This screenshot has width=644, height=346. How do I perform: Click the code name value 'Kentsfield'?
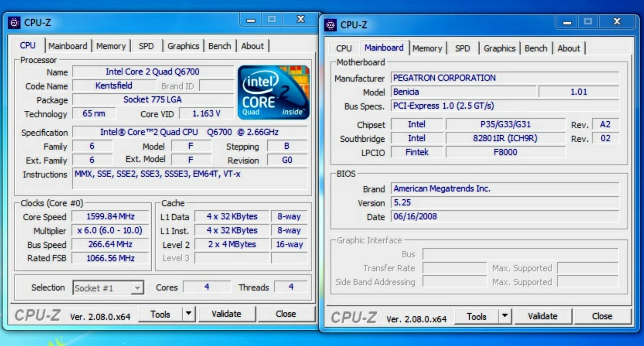114,85
